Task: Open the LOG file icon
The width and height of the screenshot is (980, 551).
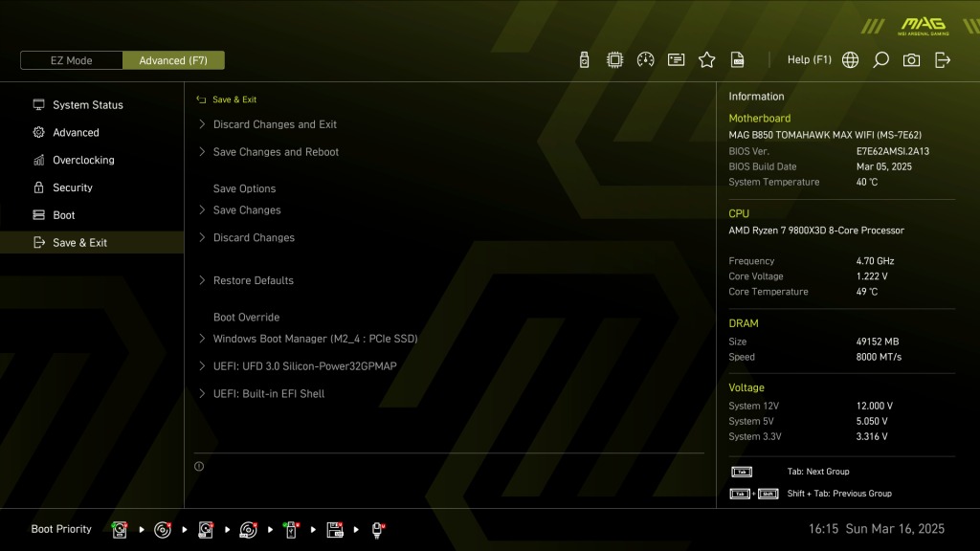Action: tap(738, 60)
